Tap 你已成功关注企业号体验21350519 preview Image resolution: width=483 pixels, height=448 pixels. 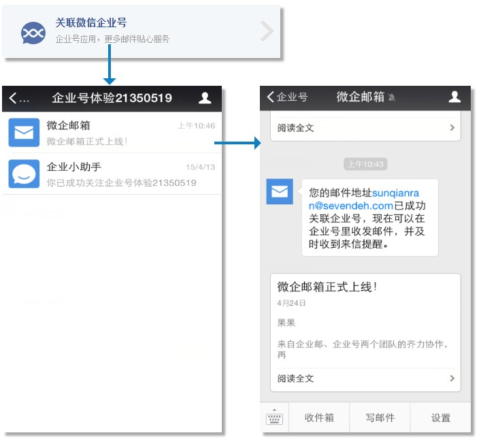(121, 183)
